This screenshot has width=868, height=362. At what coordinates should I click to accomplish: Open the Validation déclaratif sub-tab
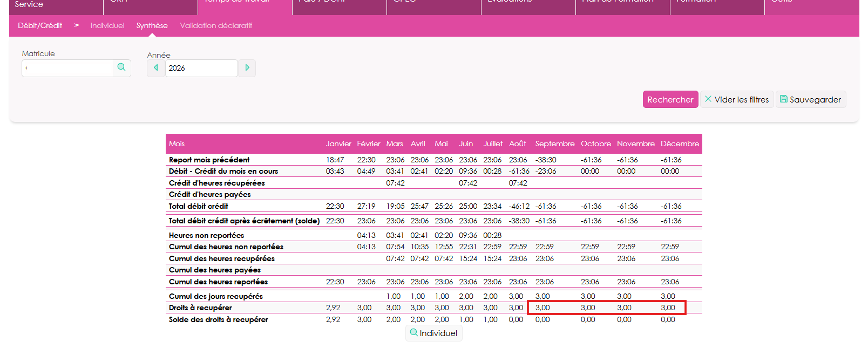click(x=216, y=25)
